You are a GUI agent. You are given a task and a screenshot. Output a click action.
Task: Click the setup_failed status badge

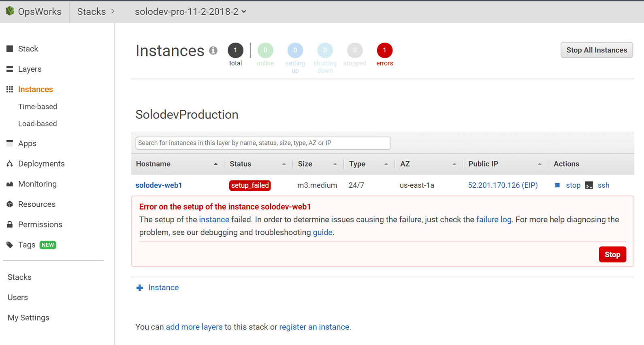point(250,185)
